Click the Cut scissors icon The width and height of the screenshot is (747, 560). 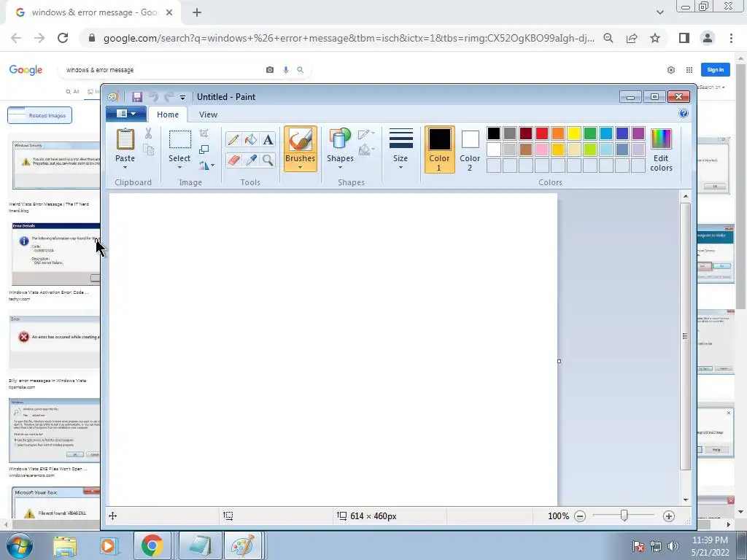(149, 133)
